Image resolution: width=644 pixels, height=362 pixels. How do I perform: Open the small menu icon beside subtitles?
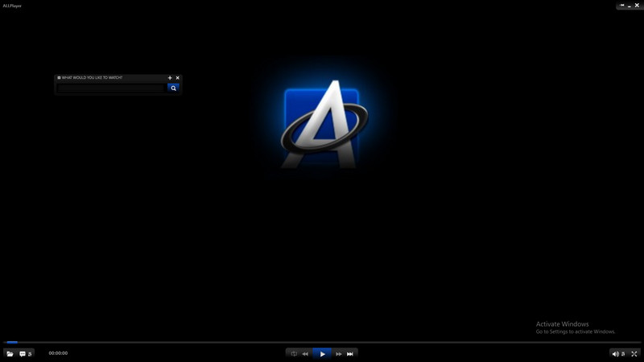tap(30, 354)
